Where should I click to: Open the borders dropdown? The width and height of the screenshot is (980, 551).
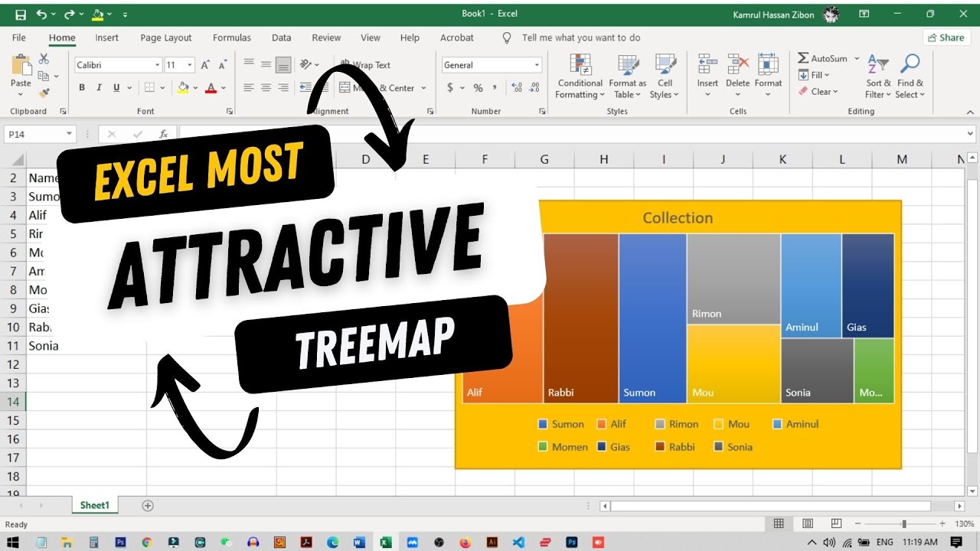(x=162, y=88)
